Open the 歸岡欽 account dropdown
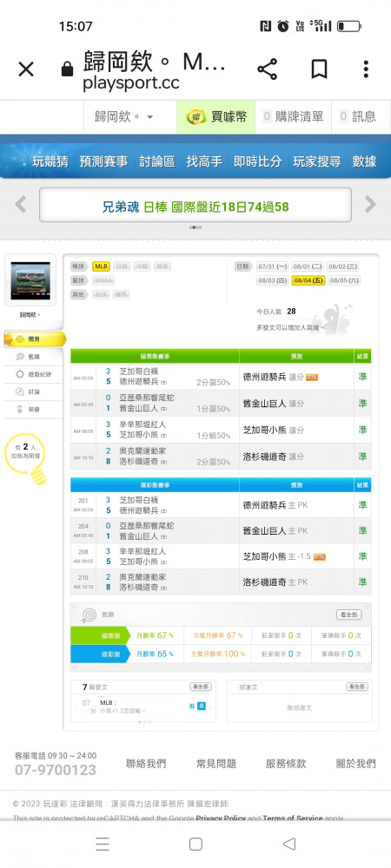 pyautogui.click(x=124, y=117)
